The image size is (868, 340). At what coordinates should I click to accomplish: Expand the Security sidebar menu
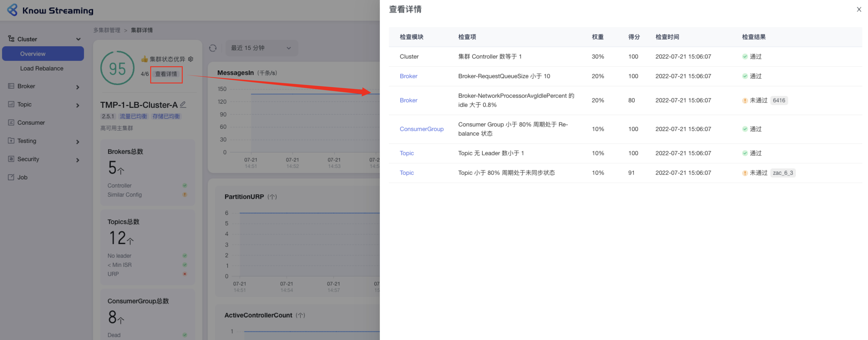pyautogui.click(x=78, y=160)
